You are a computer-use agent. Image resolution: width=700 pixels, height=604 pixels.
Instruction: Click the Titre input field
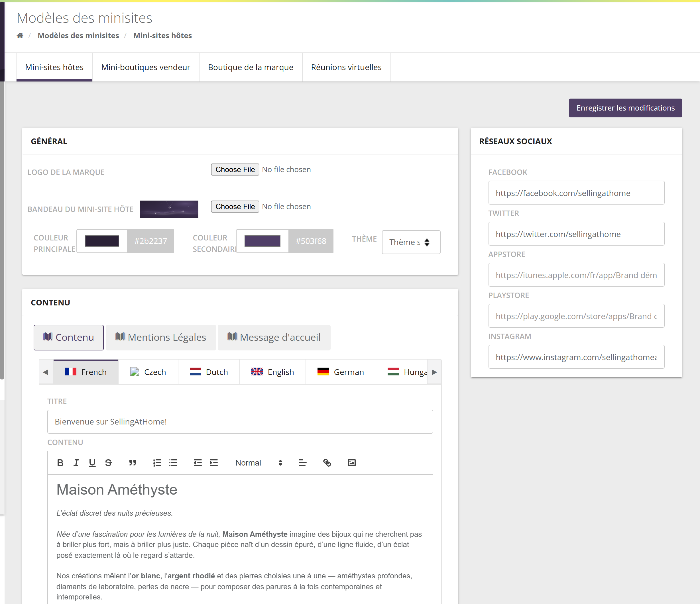point(240,422)
